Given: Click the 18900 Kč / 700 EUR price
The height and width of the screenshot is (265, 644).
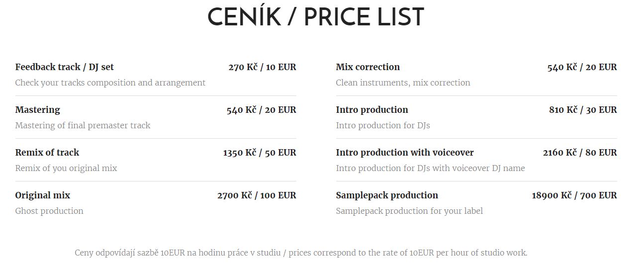Looking at the screenshot, I should coord(574,195).
